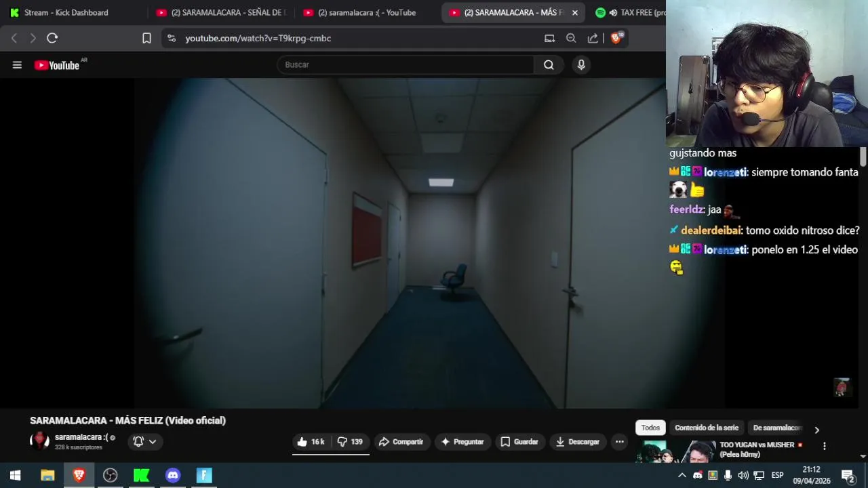Click the Descargar button
This screenshot has height=488, width=868.
click(x=578, y=442)
